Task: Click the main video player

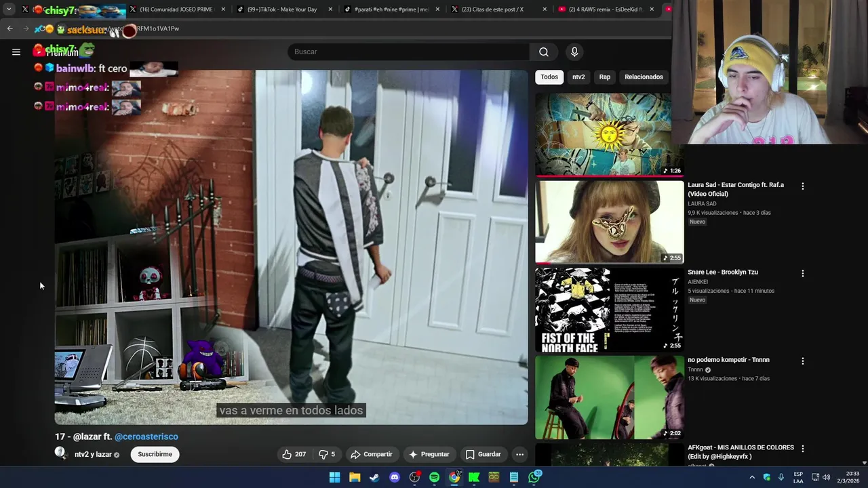Action: click(291, 247)
